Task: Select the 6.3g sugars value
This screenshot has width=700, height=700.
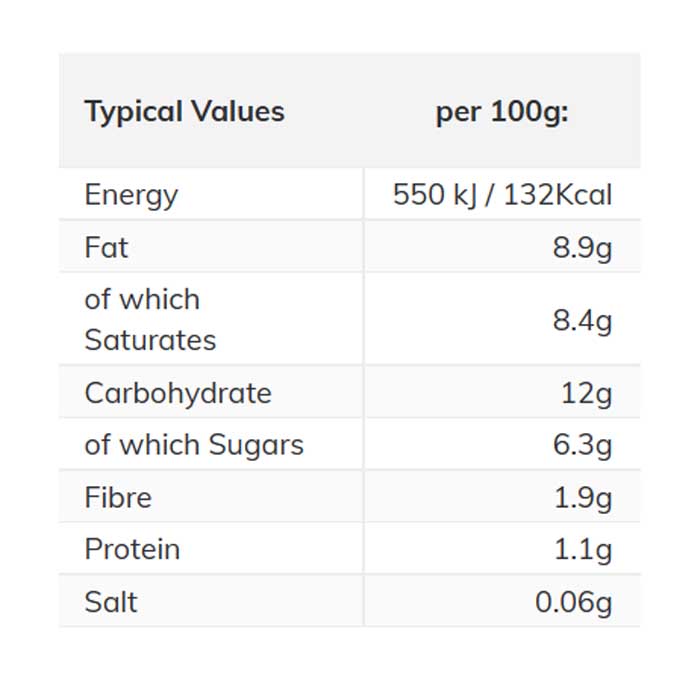Action: point(582,445)
